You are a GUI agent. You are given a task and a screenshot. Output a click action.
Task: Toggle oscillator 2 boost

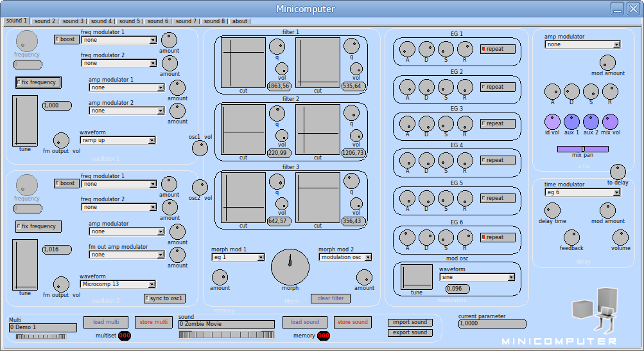pos(67,183)
